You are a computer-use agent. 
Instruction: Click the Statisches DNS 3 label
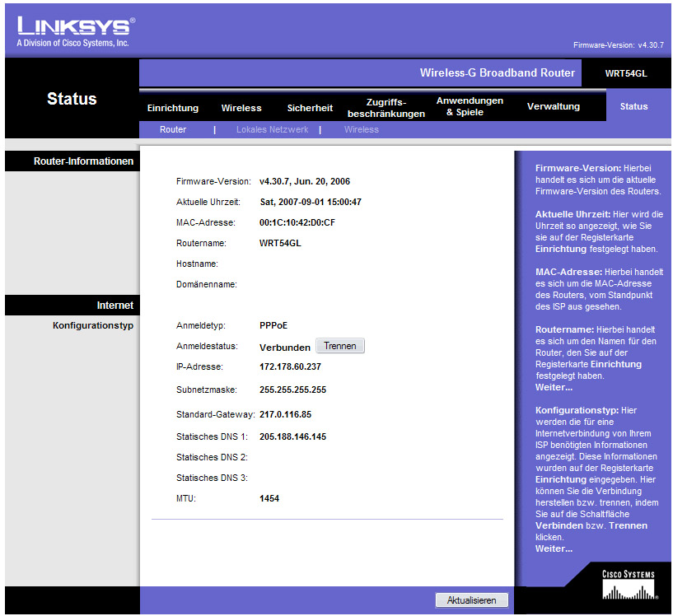pyautogui.click(x=212, y=478)
